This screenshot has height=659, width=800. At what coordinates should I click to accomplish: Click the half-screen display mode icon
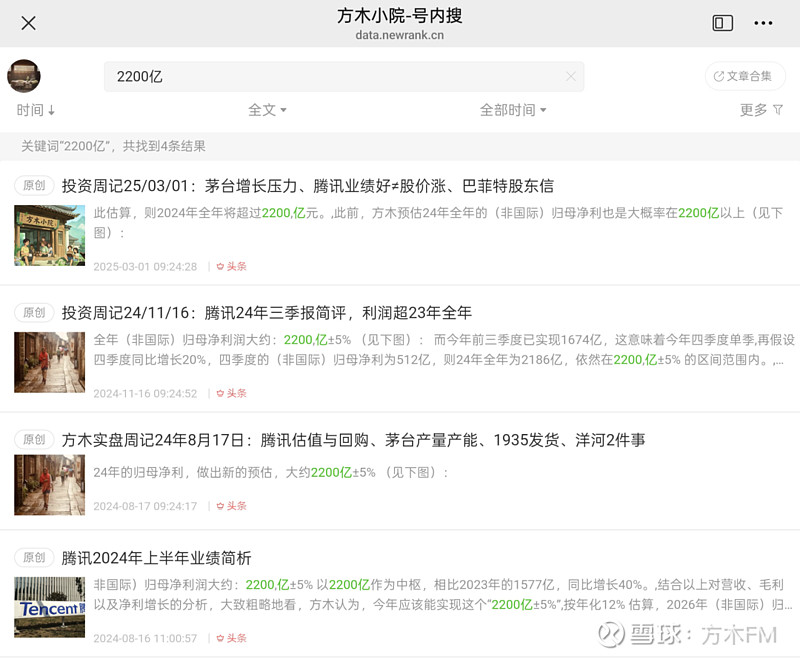[x=722, y=22]
